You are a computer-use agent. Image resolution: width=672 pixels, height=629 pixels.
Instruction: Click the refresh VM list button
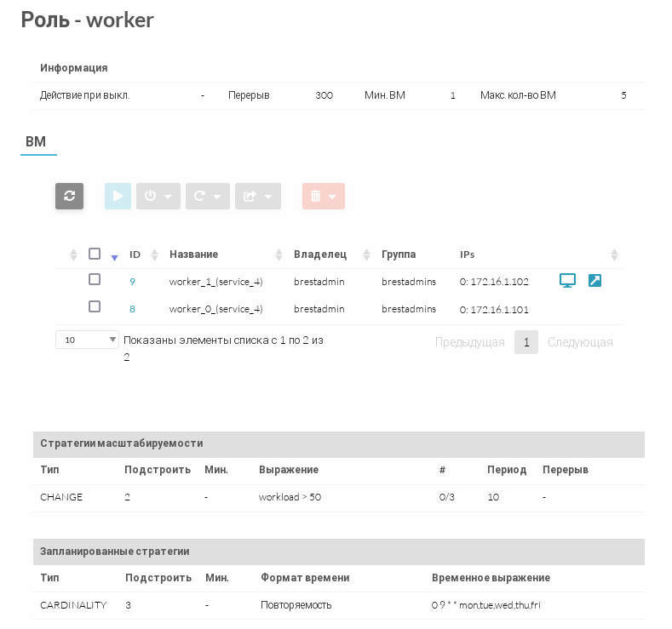click(x=69, y=196)
